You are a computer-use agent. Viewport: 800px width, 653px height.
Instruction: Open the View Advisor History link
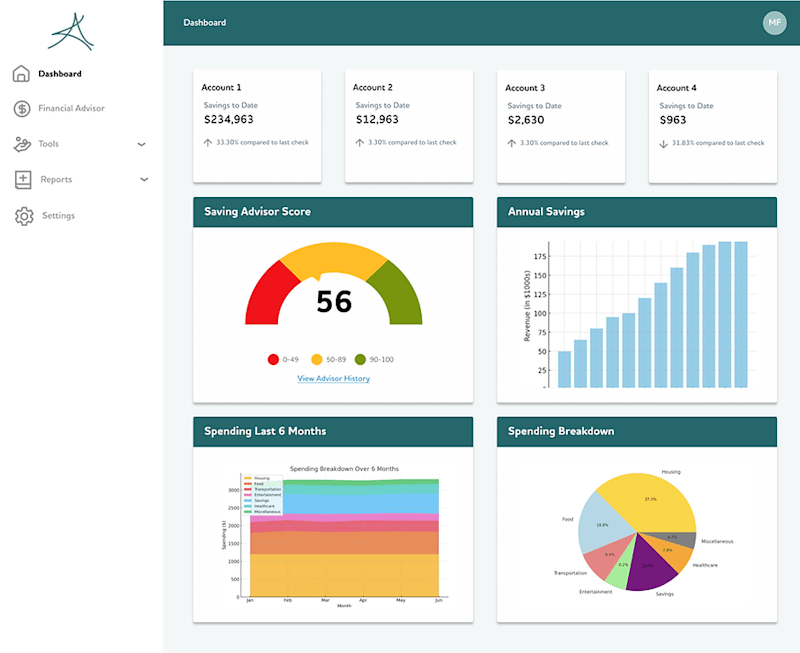[334, 379]
